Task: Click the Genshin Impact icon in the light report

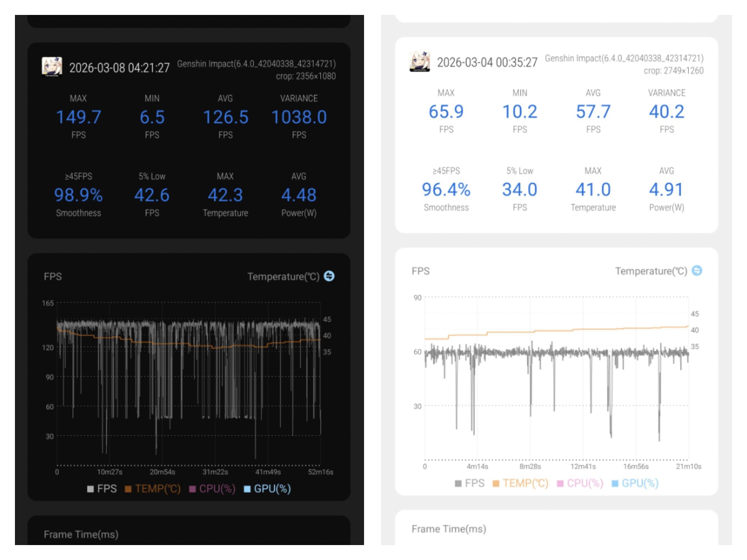Action: pyautogui.click(x=420, y=61)
